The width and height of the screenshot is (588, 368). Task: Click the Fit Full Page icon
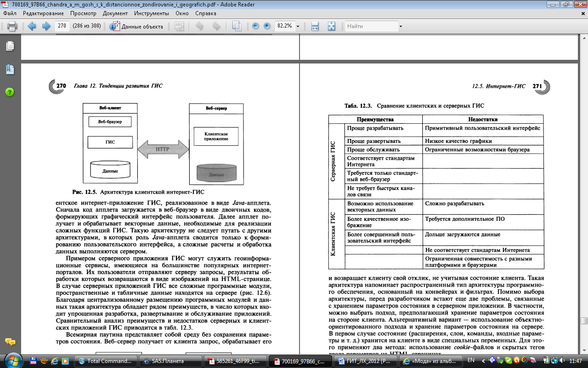click(x=331, y=26)
